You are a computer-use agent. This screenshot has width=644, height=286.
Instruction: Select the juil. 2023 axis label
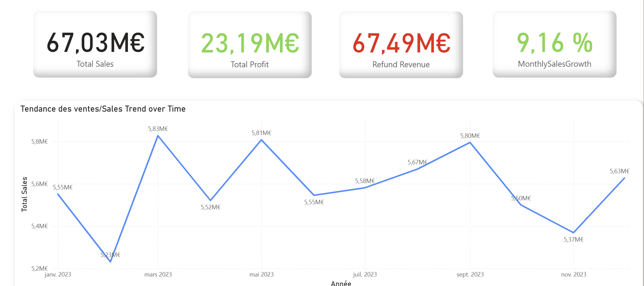pyautogui.click(x=364, y=275)
